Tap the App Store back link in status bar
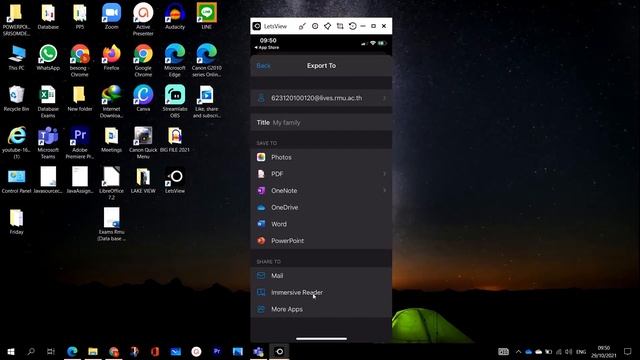The width and height of the screenshot is (640, 360). pyautogui.click(x=267, y=47)
